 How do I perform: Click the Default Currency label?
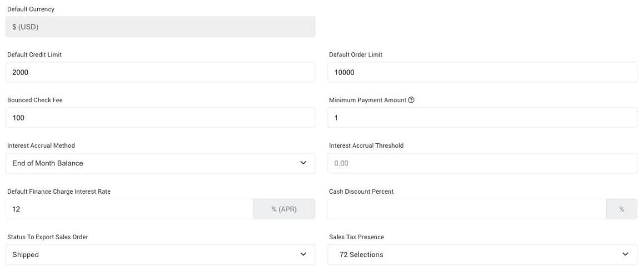[x=31, y=9]
